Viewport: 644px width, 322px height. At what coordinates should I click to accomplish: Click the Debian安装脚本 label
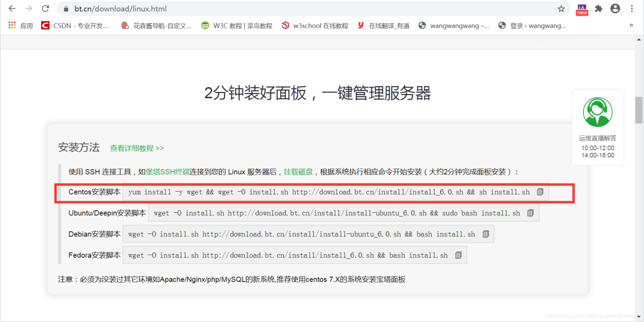[95, 234]
